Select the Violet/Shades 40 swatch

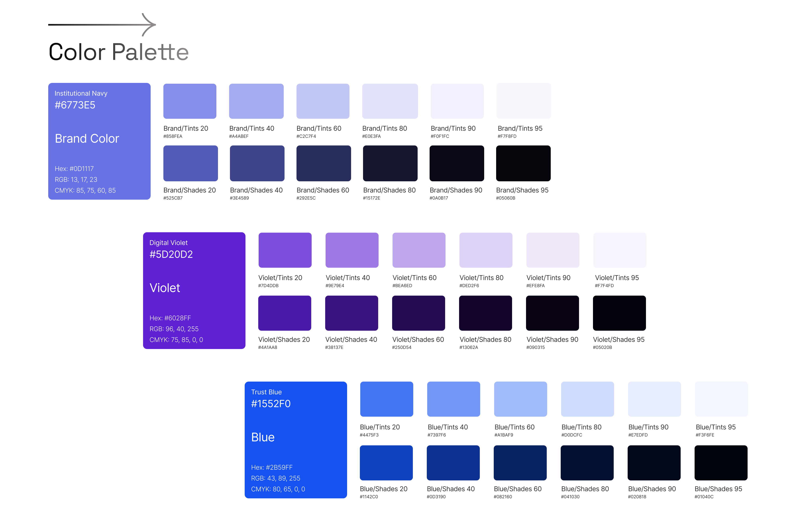[x=351, y=313]
